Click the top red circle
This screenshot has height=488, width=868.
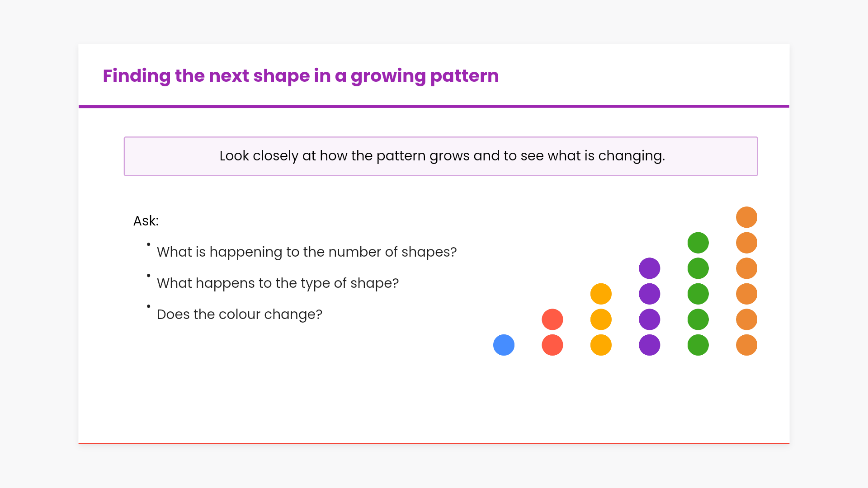pyautogui.click(x=552, y=319)
